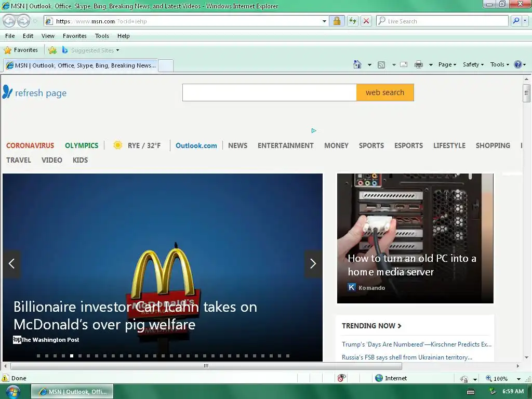The height and width of the screenshot is (399, 532).
Task: Click the security lock icon in address bar
Action: [x=337, y=21]
